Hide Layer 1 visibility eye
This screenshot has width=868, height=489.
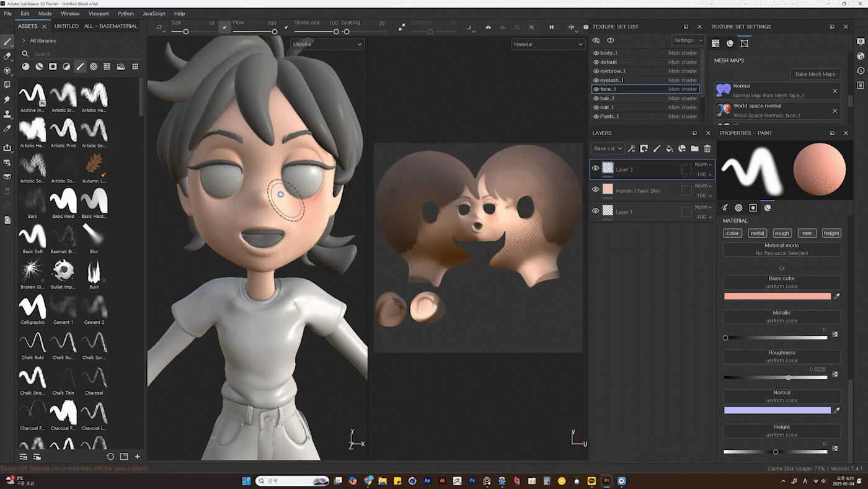pos(596,210)
